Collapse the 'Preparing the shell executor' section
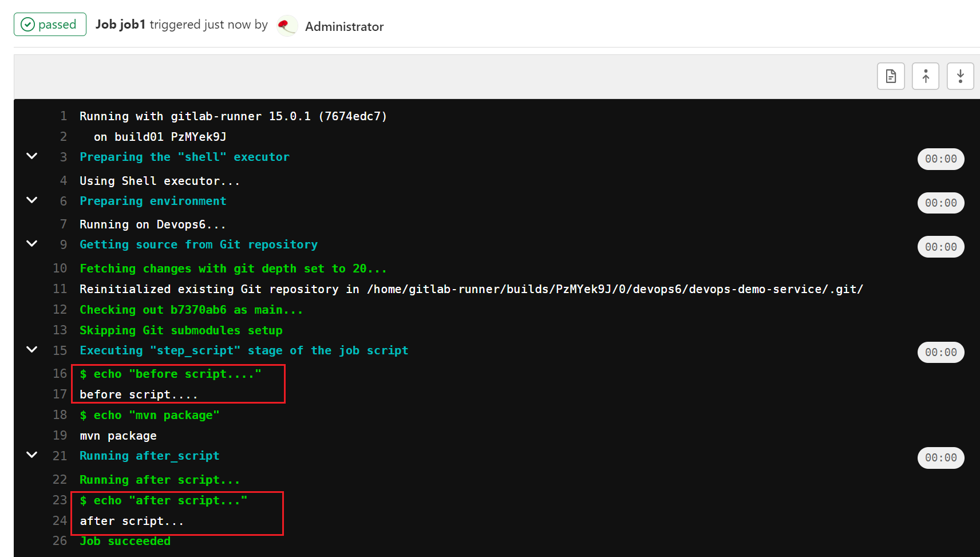980x557 pixels. click(x=32, y=156)
